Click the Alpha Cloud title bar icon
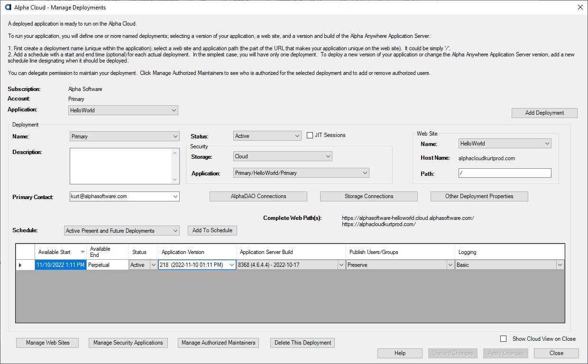The width and height of the screenshot is (588, 364). click(7, 8)
